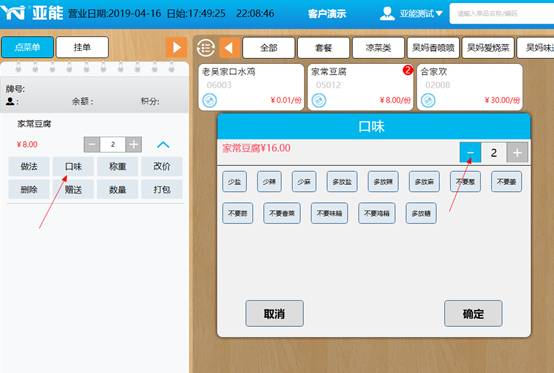Click the member person icon under 牌号

tap(10, 101)
